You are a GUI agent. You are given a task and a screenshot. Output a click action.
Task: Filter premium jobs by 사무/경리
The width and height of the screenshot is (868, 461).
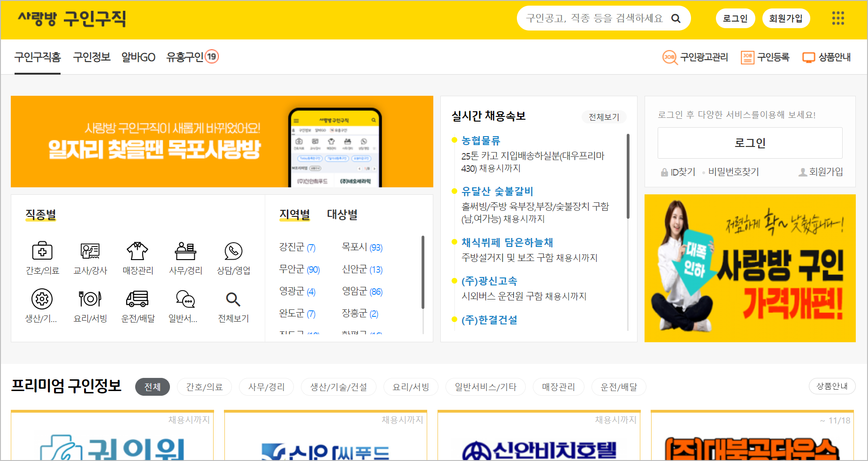tap(267, 387)
